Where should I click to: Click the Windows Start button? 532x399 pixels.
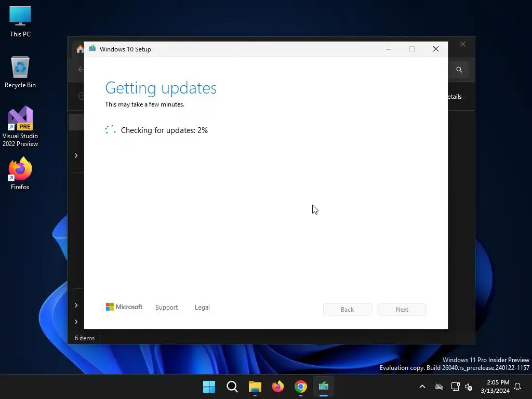209,387
